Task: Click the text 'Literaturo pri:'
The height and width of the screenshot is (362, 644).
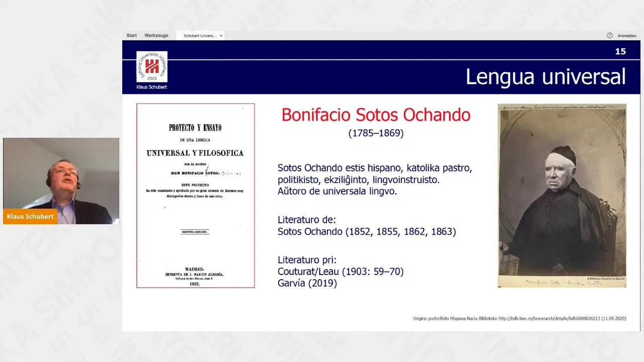Action: [307, 260]
